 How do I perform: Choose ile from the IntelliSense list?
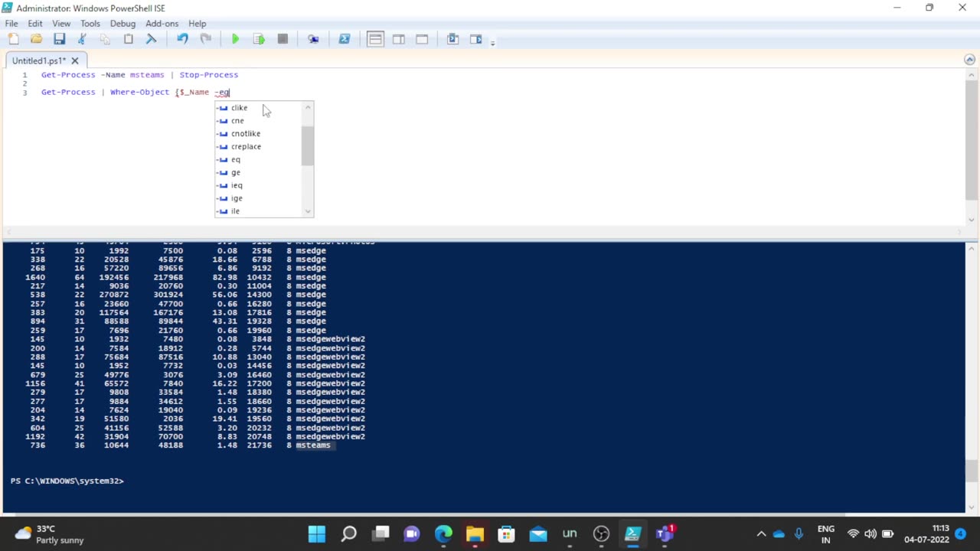pyautogui.click(x=259, y=211)
